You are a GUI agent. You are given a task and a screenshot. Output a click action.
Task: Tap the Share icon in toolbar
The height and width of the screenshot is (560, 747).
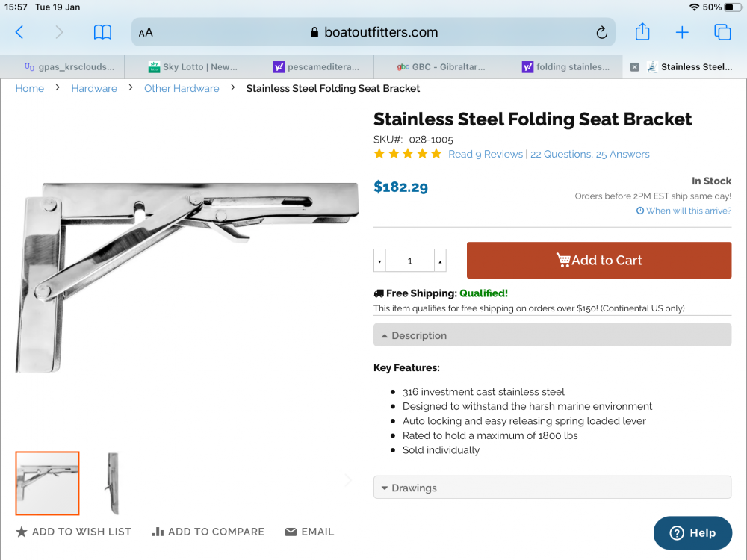(642, 32)
